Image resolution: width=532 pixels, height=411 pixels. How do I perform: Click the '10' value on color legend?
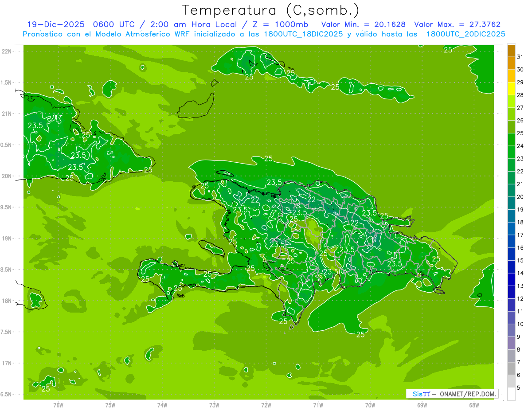pyautogui.click(x=520, y=324)
